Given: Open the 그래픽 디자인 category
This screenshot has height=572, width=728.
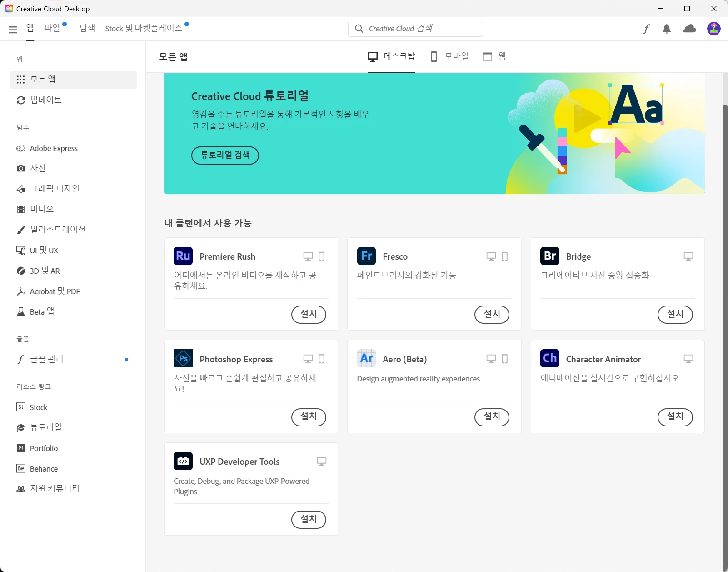Looking at the screenshot, I should tap(73, 189).
